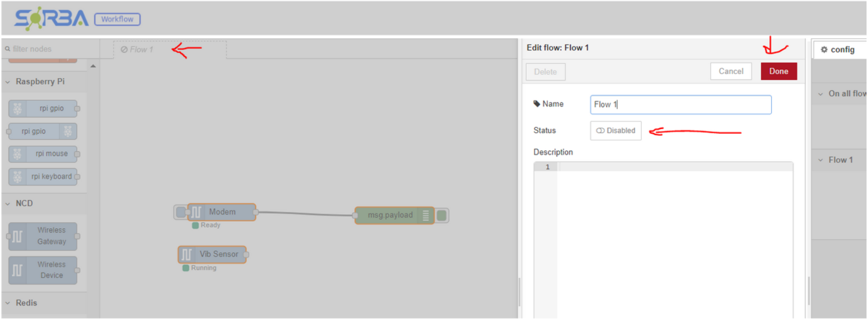Click the red Done button

pos(778,71)
